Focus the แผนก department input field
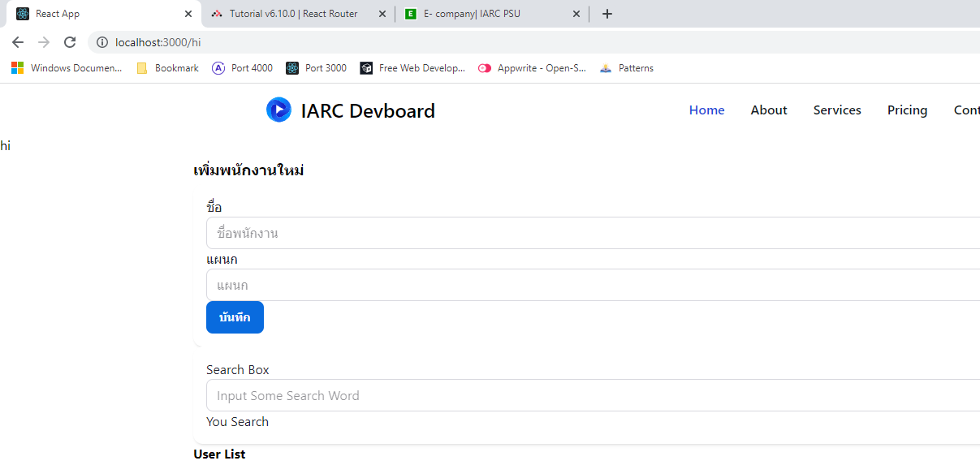Viewport: 980px width, 465px height. pos(593,285)
